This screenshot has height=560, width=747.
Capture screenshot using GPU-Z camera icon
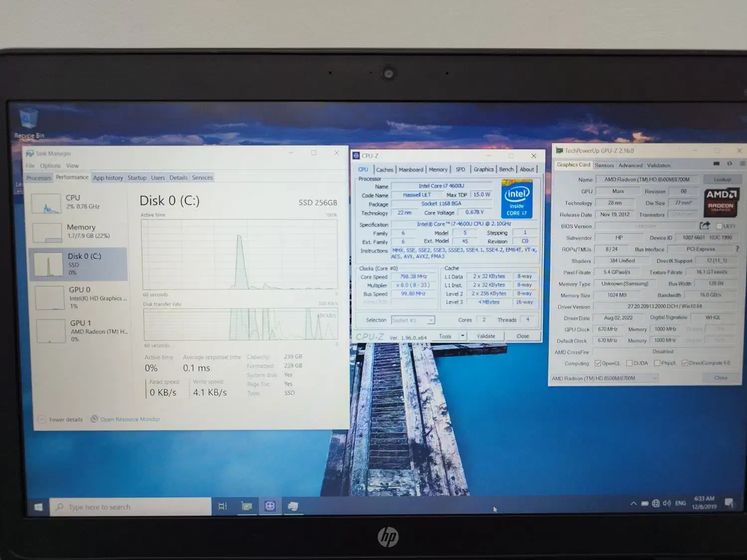point(716,163)
